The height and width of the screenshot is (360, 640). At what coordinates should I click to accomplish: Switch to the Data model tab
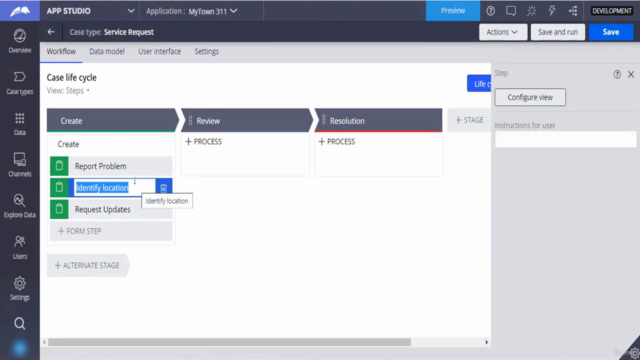107,51
